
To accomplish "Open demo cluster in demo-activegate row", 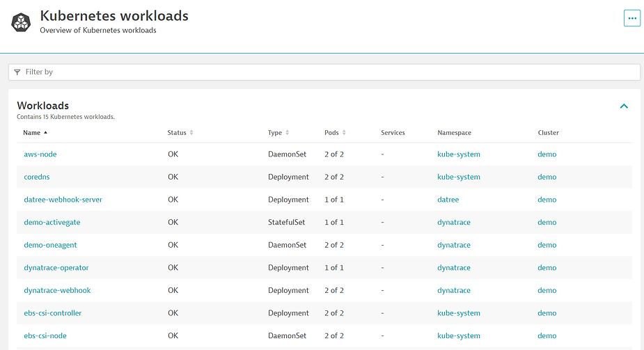I will tap(547, 223).
